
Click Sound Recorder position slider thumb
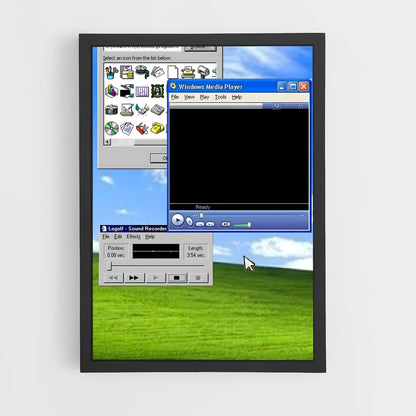110,266
